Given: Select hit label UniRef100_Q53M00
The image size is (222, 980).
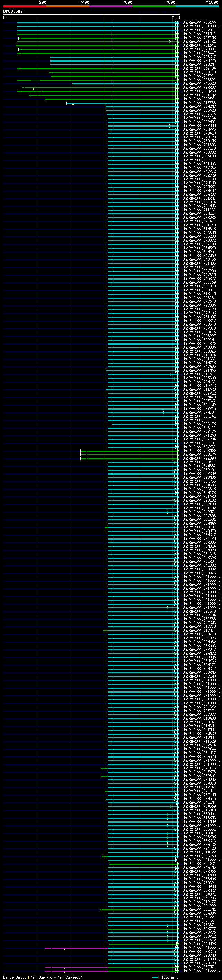Looking at the screenshot, I should (x=199, y=451).
